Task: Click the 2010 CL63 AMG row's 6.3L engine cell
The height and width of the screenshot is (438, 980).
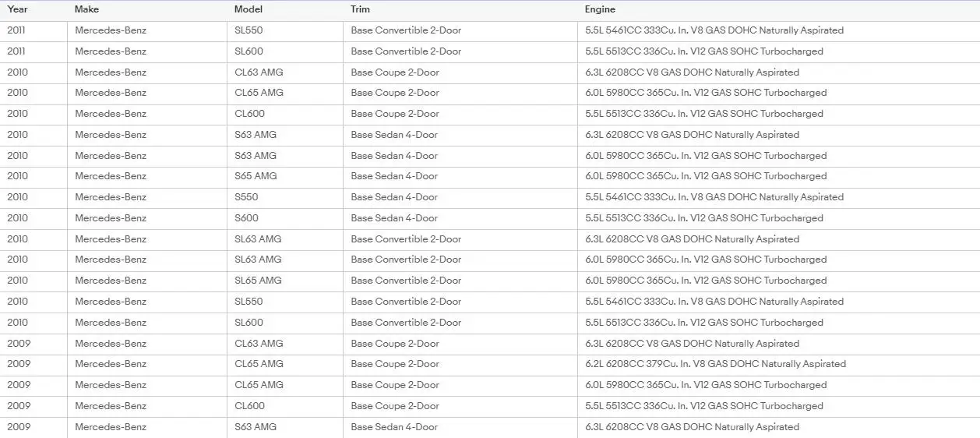Action: coord(779,73)
